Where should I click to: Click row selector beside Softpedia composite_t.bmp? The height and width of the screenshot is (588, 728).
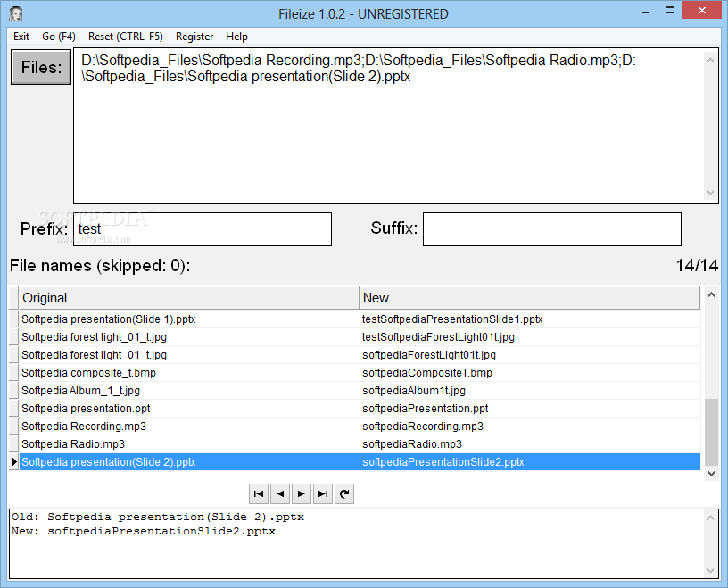pos(14,372)
